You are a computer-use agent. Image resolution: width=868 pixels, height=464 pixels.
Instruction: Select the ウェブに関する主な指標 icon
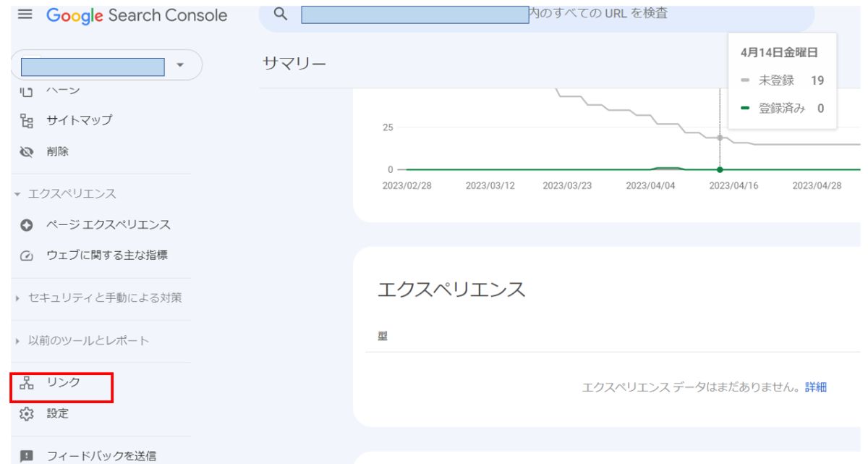click(x=26, y=255)
